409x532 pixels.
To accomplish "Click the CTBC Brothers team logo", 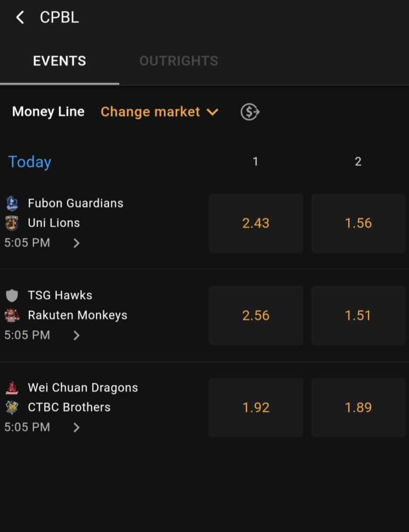I will click(x=12, y=407).
